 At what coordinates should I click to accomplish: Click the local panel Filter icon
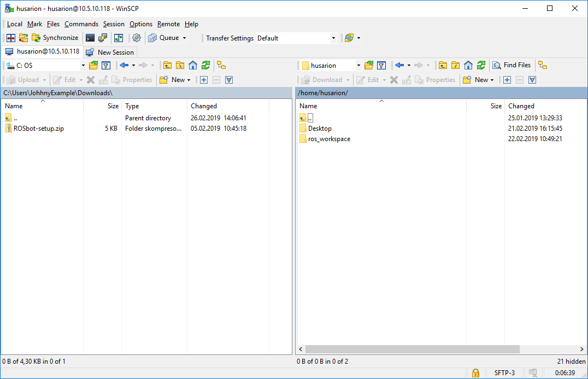click(x=106, y=65)
